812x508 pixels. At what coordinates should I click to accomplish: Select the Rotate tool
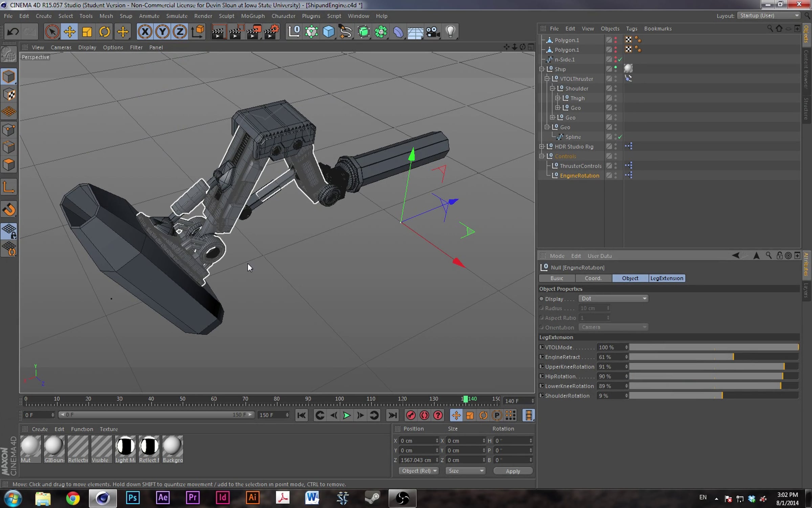(x=105, y=32)
